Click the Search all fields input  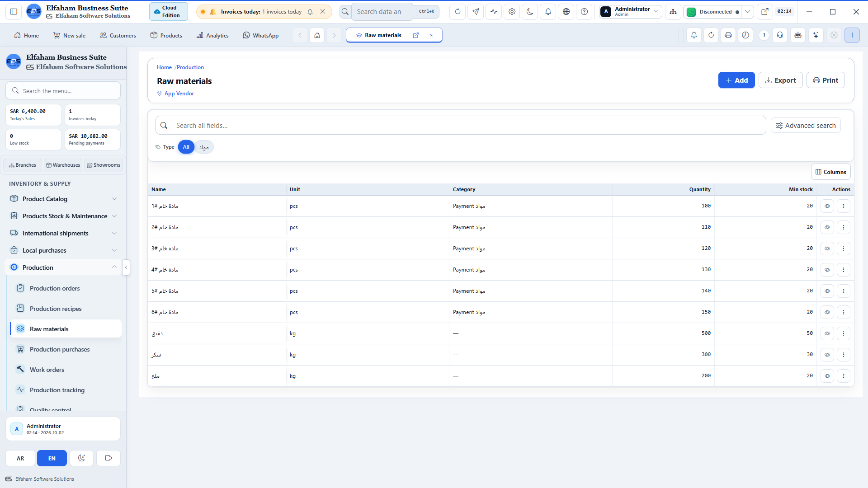point(461,126)
